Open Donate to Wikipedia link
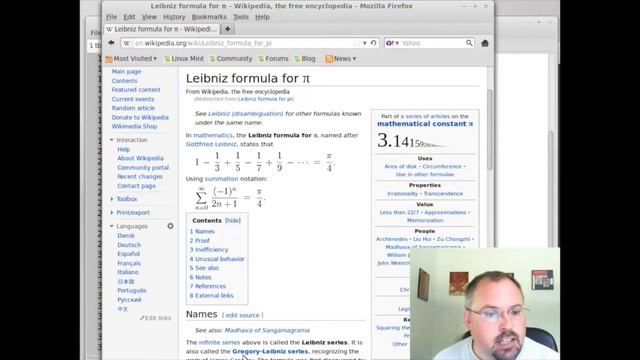 [x=140, y=117]
